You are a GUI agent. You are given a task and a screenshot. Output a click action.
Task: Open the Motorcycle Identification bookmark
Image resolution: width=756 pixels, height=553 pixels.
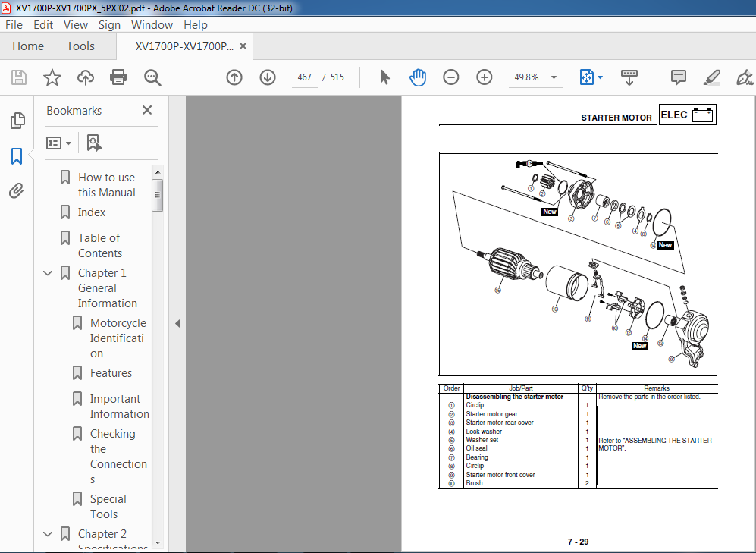[118, 338]
